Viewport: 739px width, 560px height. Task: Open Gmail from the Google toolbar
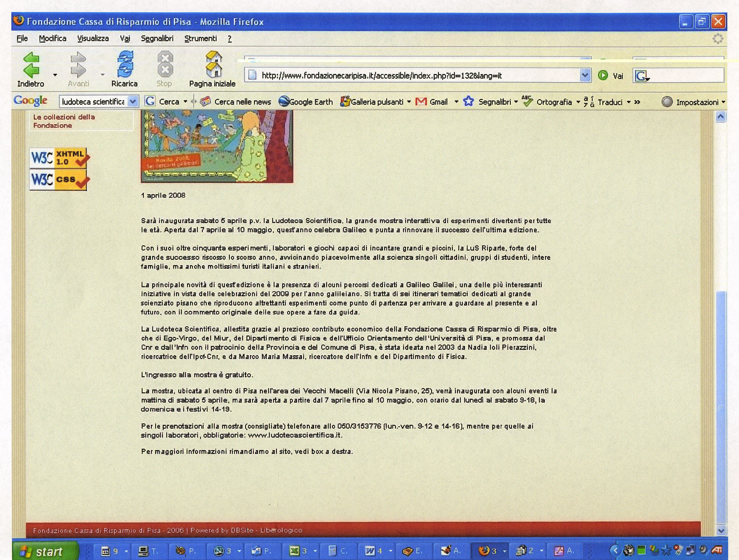tap(432, 102)
